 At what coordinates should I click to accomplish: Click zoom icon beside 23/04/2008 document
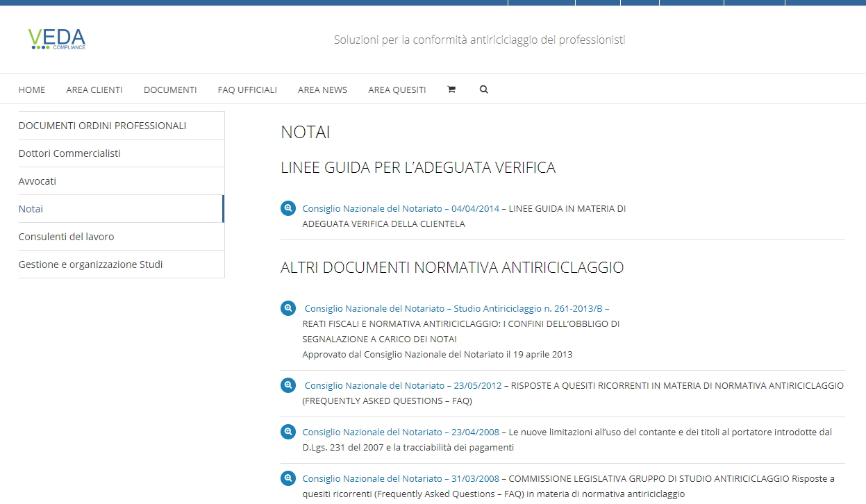coord(288,432)
